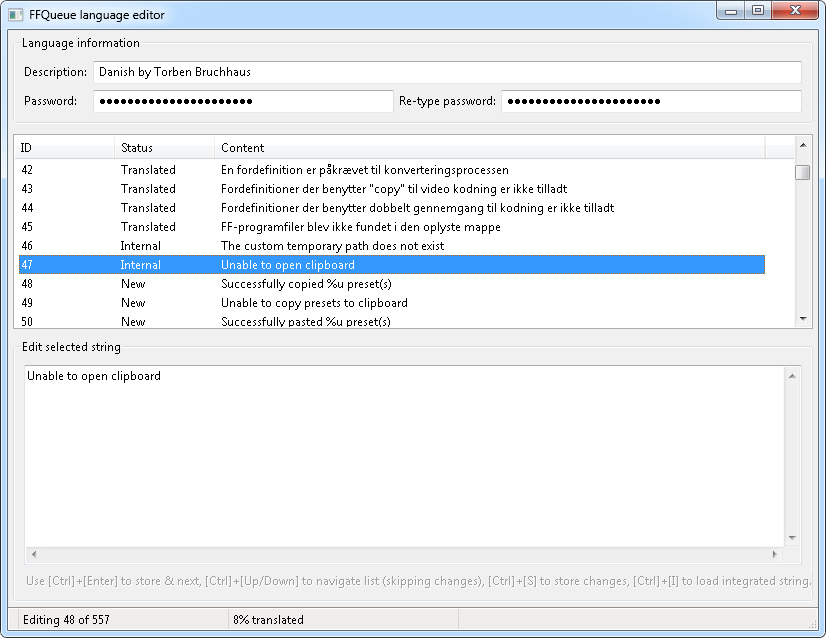
Task: Click the edit box horizontal scroll left arrow
Action: [34, 554]
